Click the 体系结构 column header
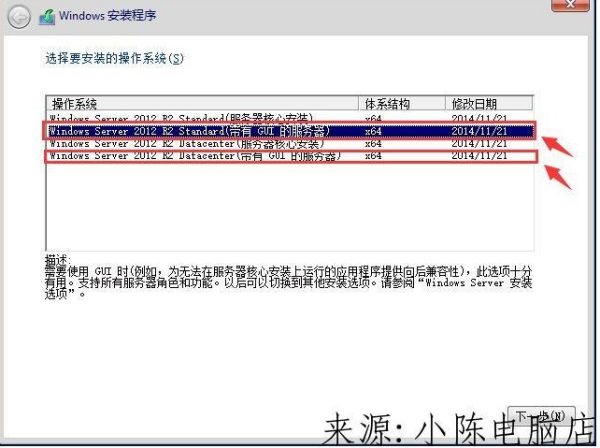 [402, 104]
